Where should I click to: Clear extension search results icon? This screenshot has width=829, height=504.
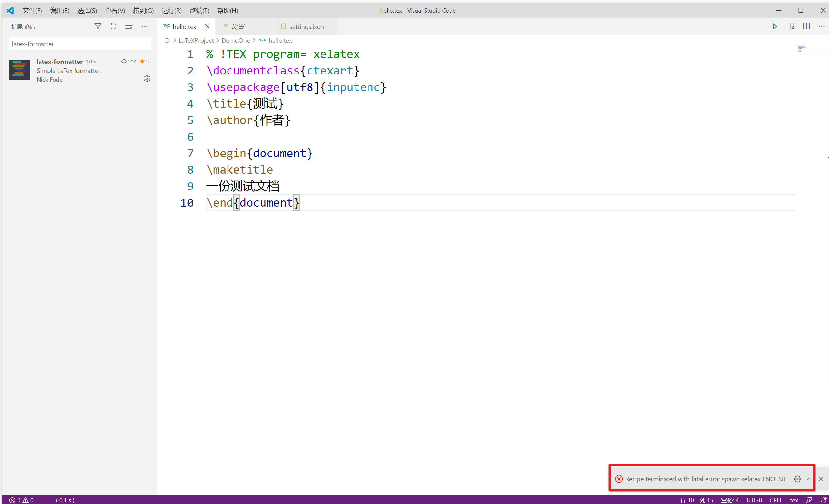pyautogui.click(x=129, y=26)
